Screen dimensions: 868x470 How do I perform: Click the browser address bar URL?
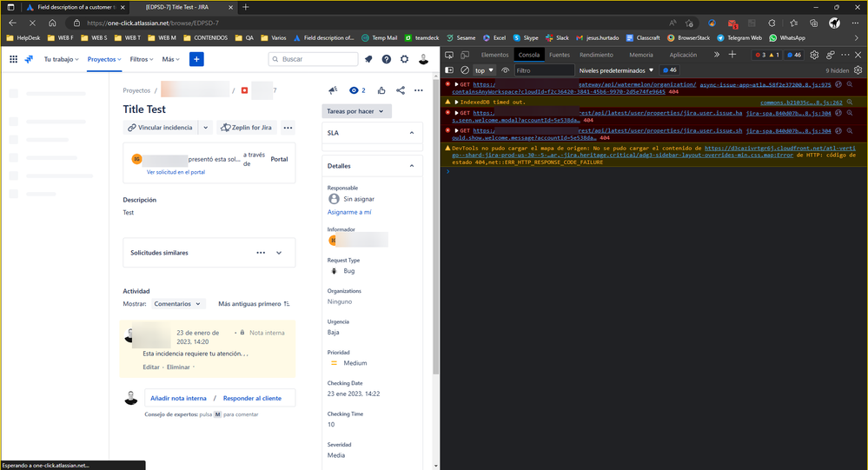(x=153, y=23)
